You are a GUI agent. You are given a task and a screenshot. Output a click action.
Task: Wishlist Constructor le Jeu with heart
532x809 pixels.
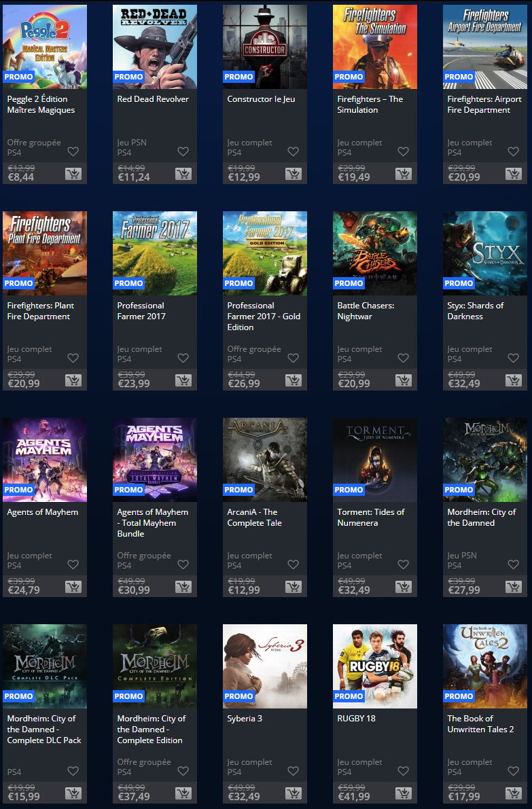tap(293, 151)
